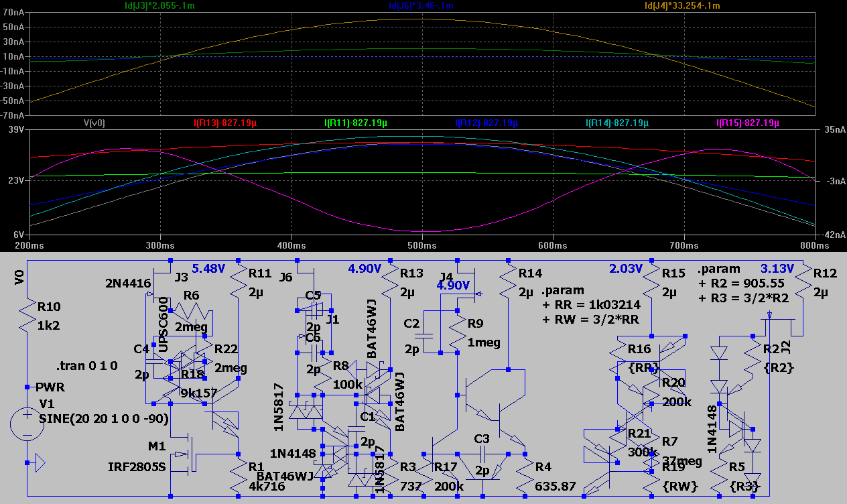Click the 39V left axis label
This screenshot has width=847, height=504.
17,129
